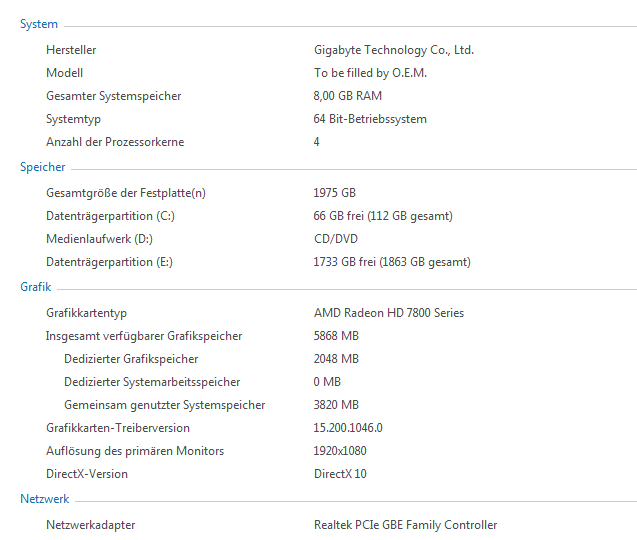Click the Gigabyte Technology Co., Ltd. value
This screenshot has height=540, width=637.
click(393, 50)
